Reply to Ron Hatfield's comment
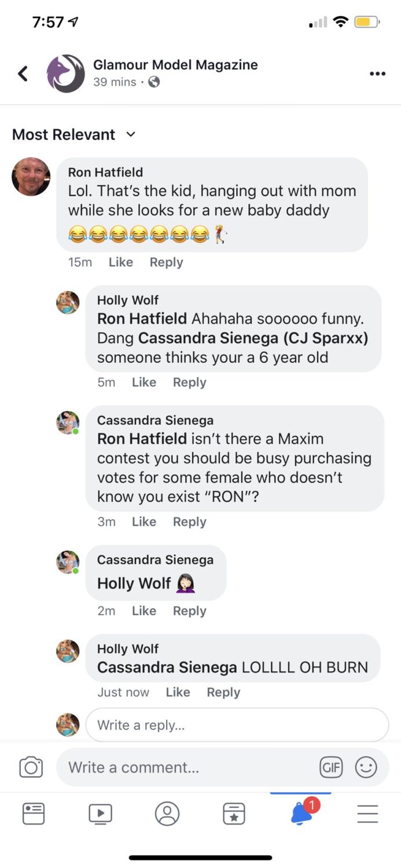 [166, 262]
